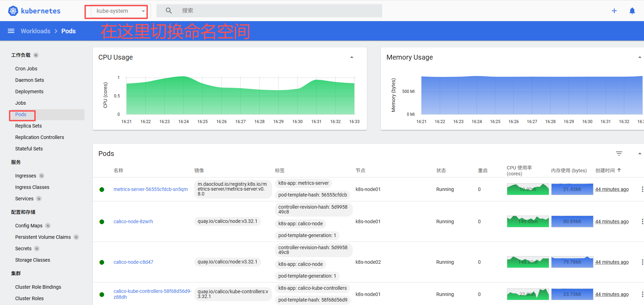Open Persistent Volume Claims in sidebar
The height and width of the screenshot is (305, 644).
[x=43, y=237]
